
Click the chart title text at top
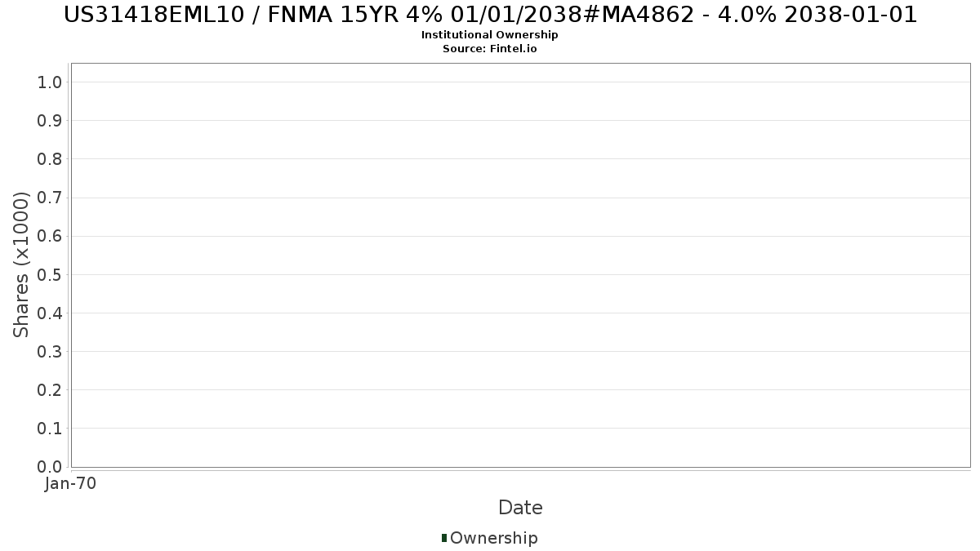490,14
